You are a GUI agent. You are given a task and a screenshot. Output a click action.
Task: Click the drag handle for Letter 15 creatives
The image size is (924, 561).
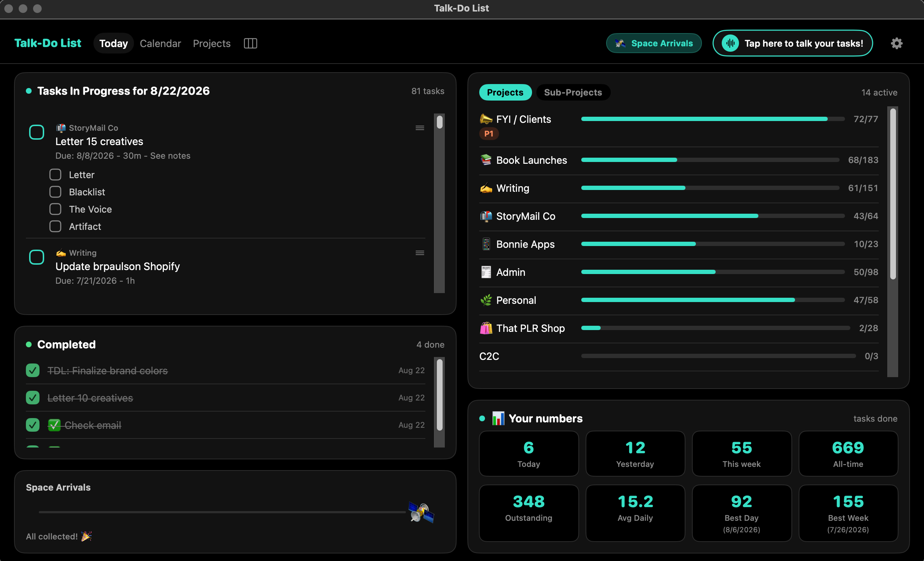coord(420,128)
